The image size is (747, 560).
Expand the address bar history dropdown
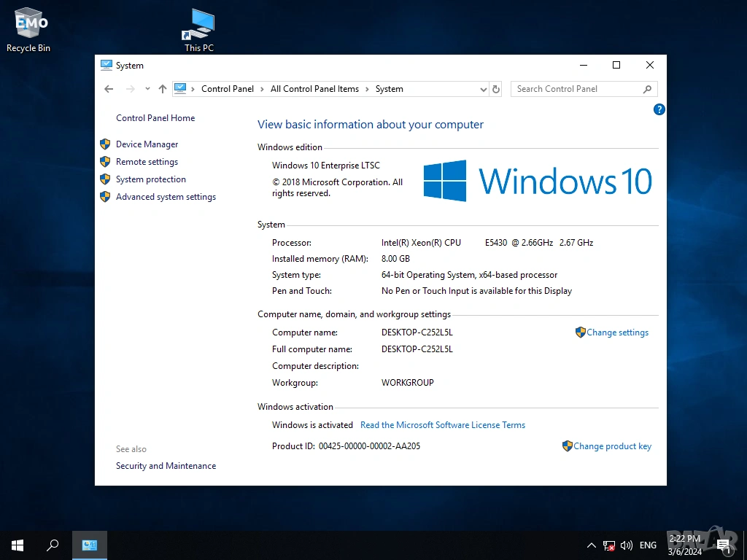[x=483, y=89]
